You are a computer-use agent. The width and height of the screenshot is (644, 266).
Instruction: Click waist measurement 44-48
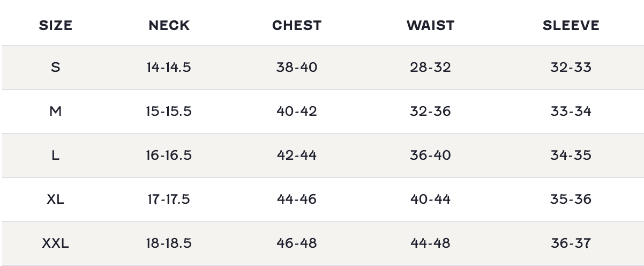(430, 243)
